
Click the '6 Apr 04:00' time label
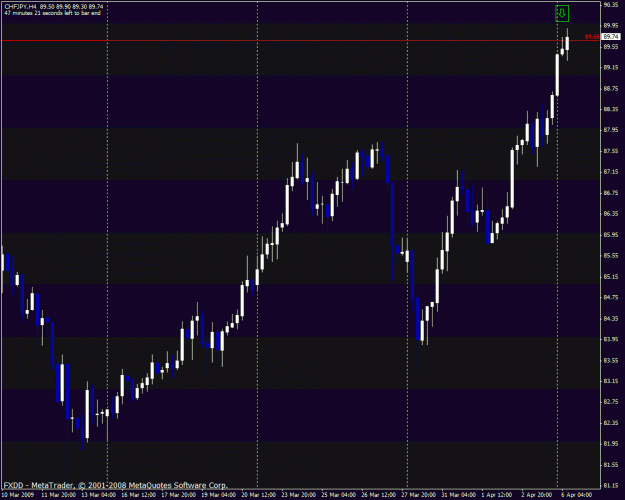tap(577, 495)
